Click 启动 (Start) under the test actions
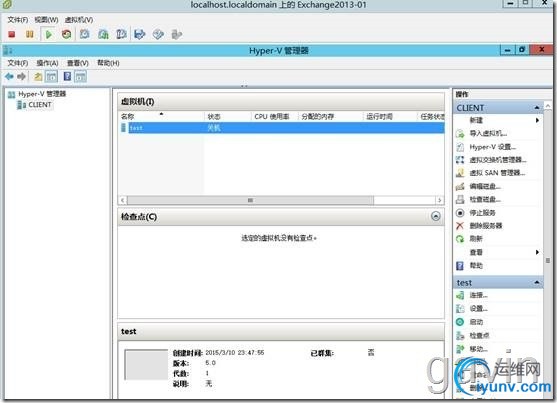Viewport: 557px width, 403px height. (x=476, y=322)
